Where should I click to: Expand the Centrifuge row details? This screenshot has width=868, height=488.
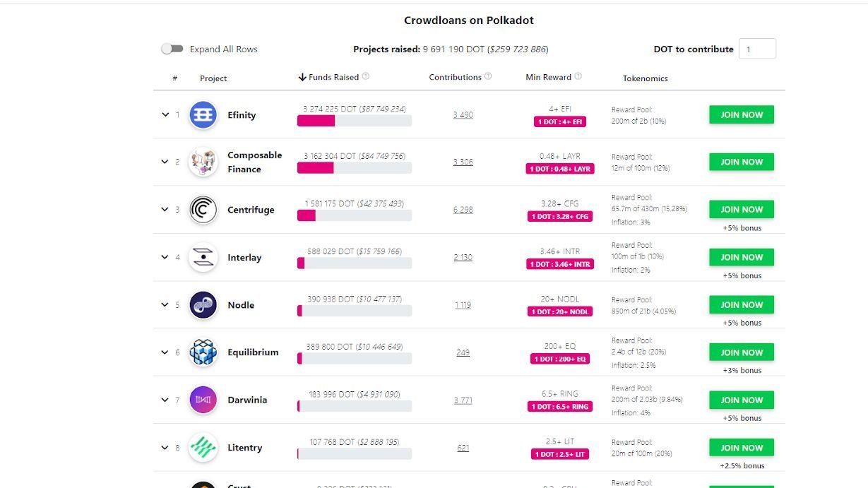pos(164,209)
